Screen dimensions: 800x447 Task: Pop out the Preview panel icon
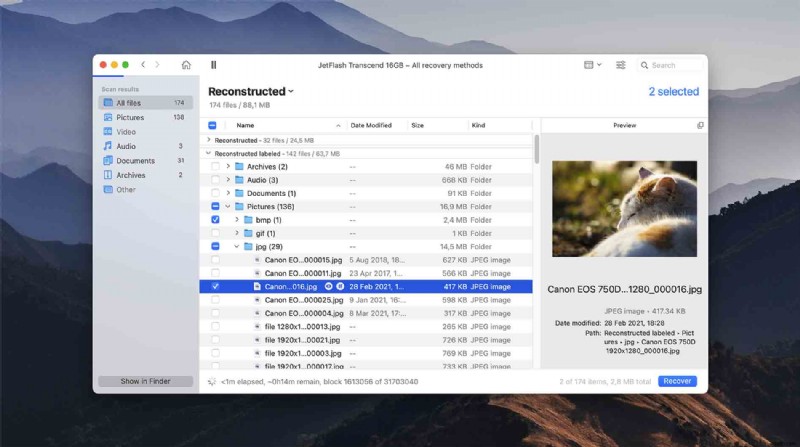(x=700, y=126)
